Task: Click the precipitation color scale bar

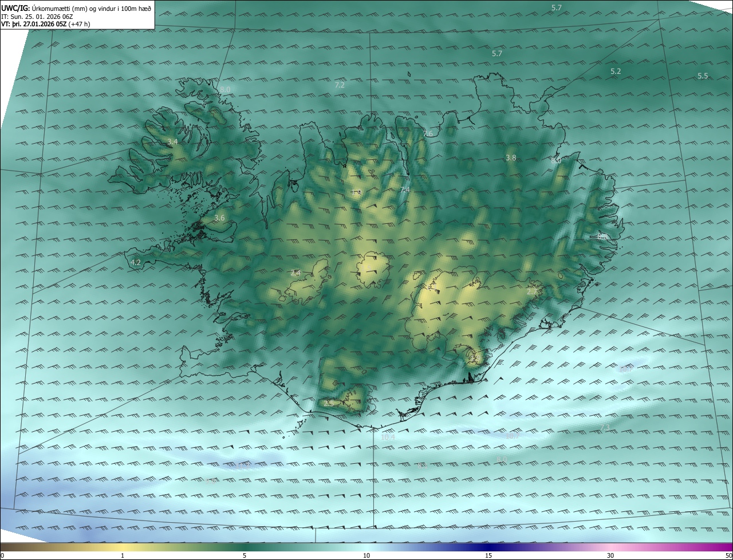Action: [x=366, y=546]
